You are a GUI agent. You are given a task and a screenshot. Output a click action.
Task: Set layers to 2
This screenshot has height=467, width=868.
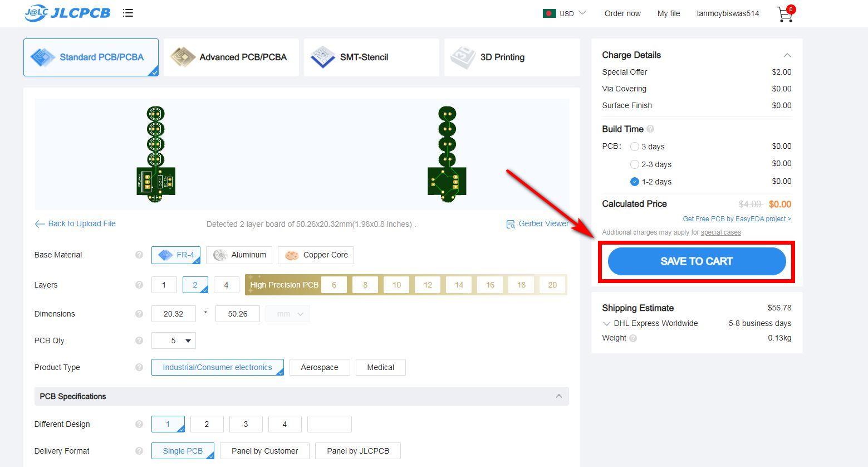[x=195, y=285]
